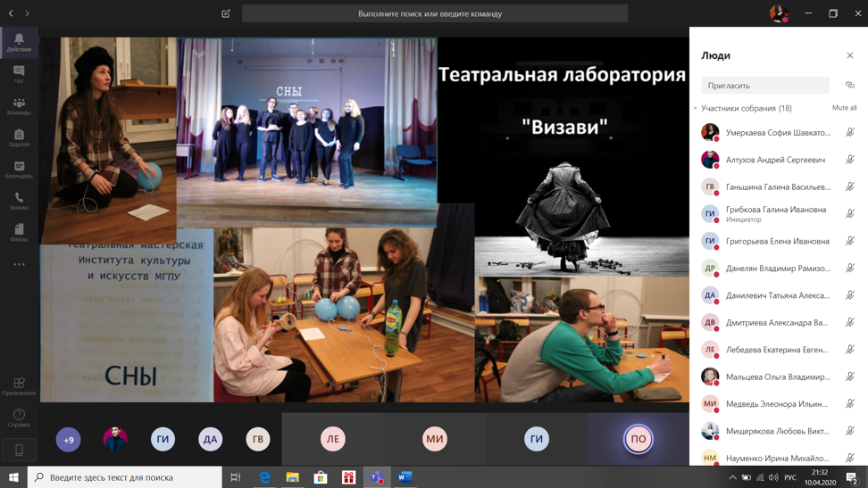Select participant Ганьшина Галина Васильев...
868x488 pixels.
pyautogui.click(x=779, y=186)
